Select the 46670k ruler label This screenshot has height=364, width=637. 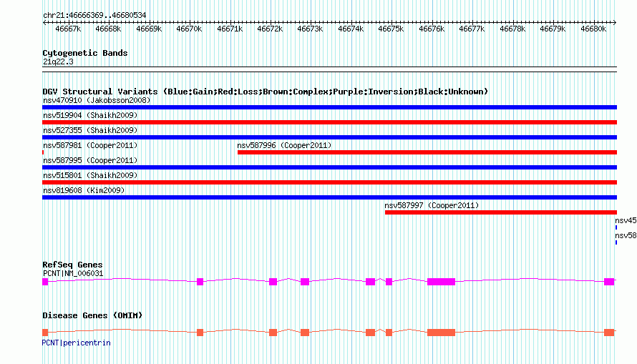[x=190, y=29]
